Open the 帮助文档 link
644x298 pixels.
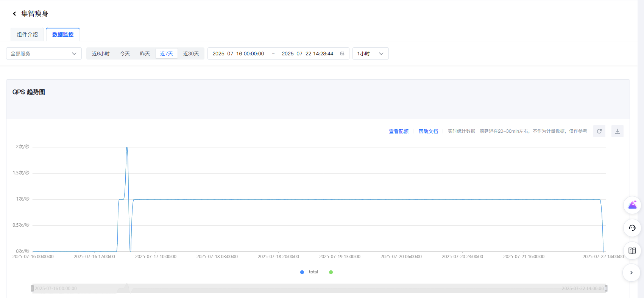coord(428,131)
